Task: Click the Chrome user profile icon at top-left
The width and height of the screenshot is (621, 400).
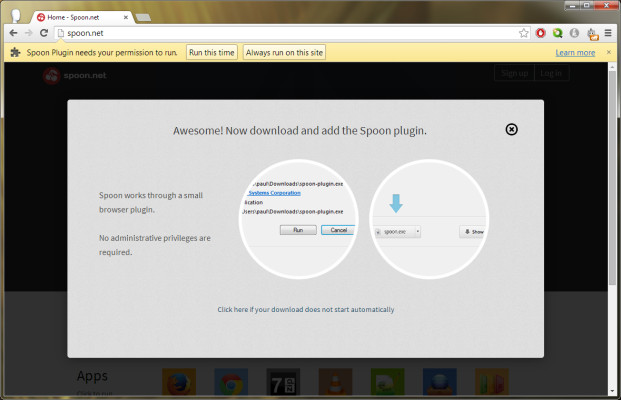Action: (x=15, y=16)
